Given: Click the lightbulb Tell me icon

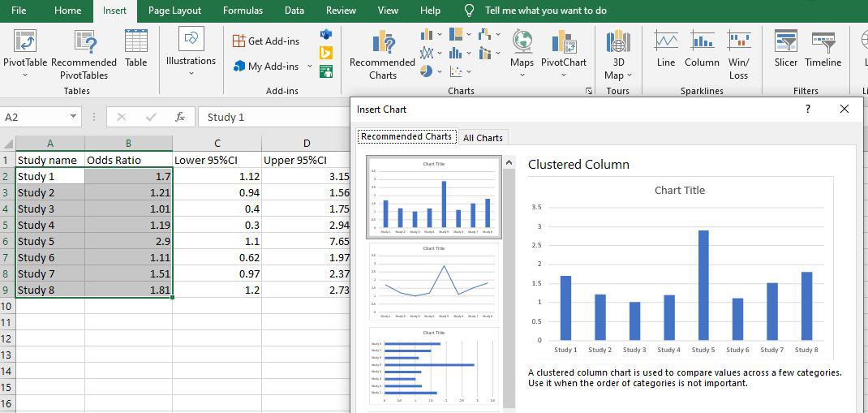Looking at the screenshot, I should pos(469,11).
